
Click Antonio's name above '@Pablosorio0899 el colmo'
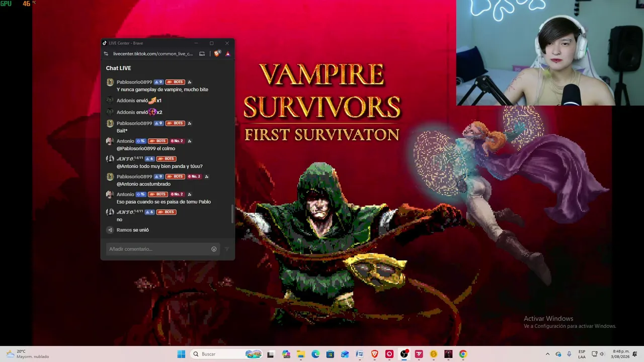click(125, 141)
